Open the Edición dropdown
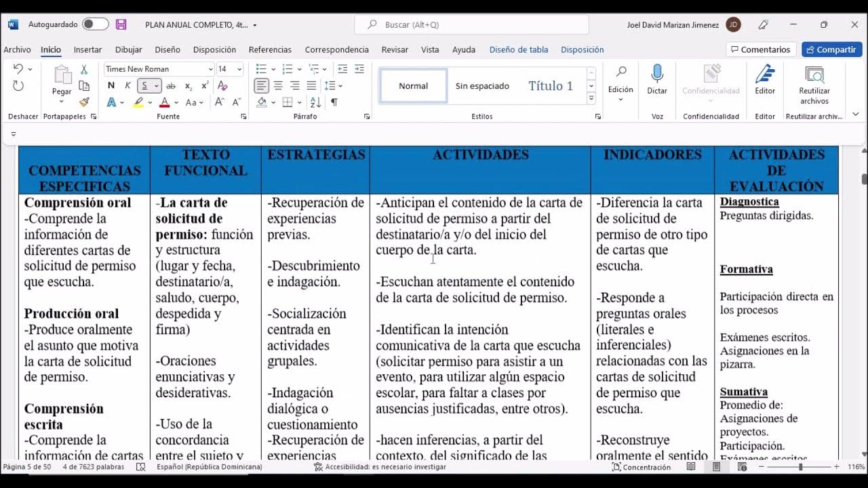Viewport: 868px width, 488px height. [620, 83]
